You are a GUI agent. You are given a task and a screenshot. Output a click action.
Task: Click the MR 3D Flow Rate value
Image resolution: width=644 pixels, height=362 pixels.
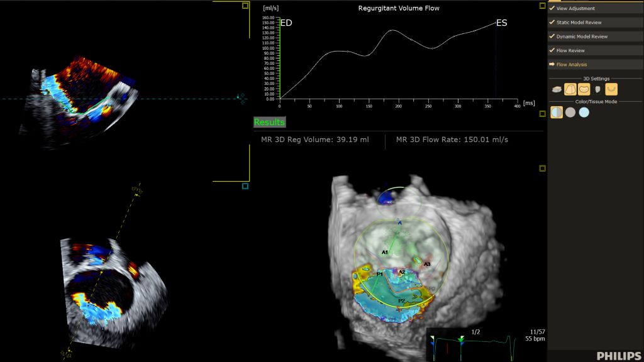click(x=452, y=140)
